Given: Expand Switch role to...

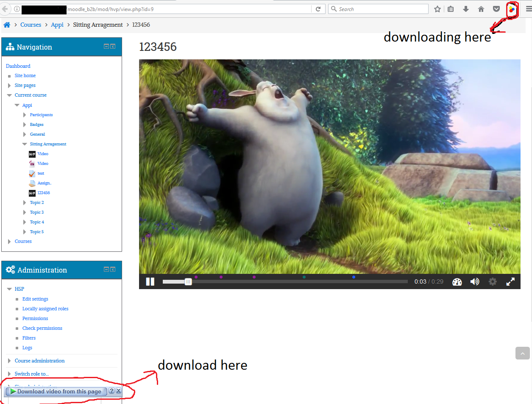Looking at the screenshot, I should (x=9, y=374).
